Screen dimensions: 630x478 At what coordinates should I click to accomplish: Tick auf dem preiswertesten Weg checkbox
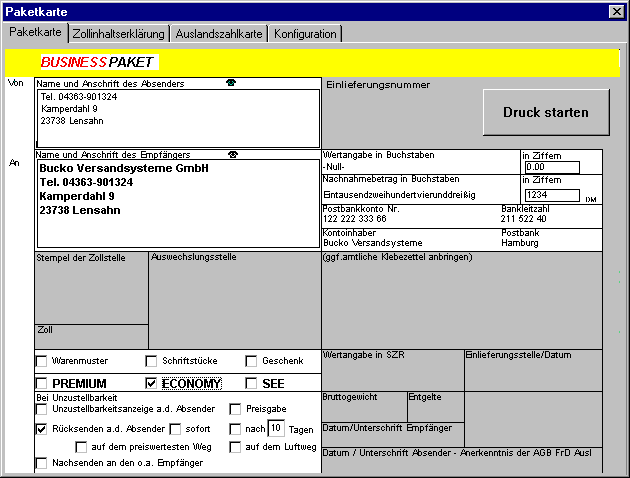pos(81,447)
